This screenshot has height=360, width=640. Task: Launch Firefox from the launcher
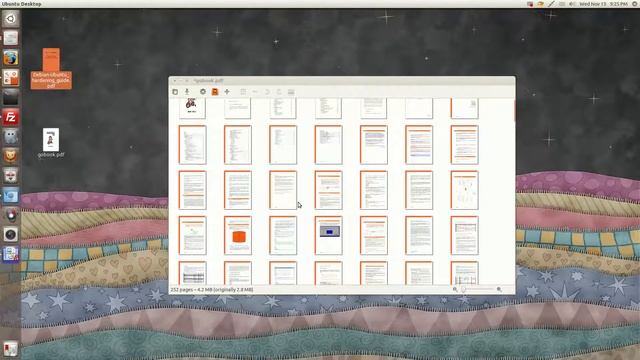point(11,58)
